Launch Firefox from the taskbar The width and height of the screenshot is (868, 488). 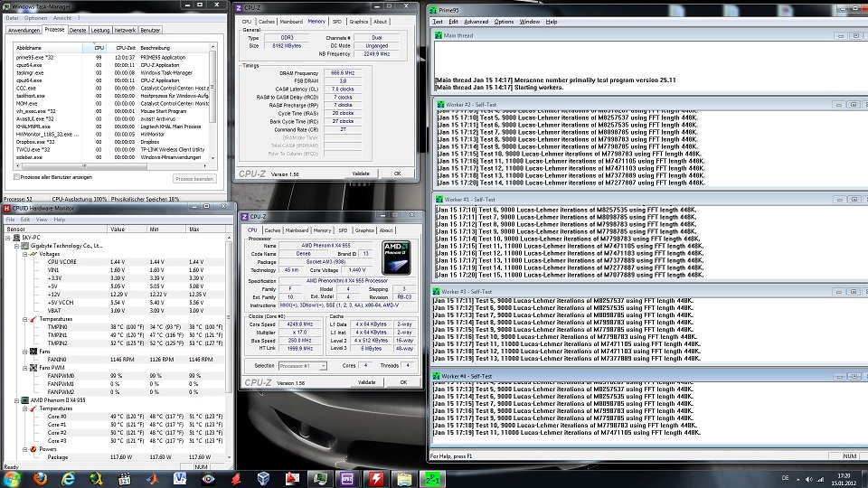pyautogui.click(x=40, y=479)
